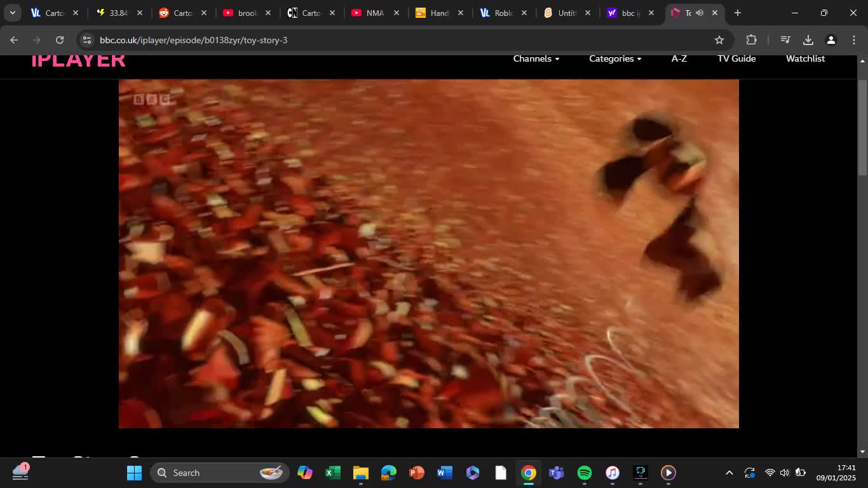Viewport: 868px width, 488px height.
Task: Open the Windows Start menu
Action: pyautogui.click(x=134, y=473)
